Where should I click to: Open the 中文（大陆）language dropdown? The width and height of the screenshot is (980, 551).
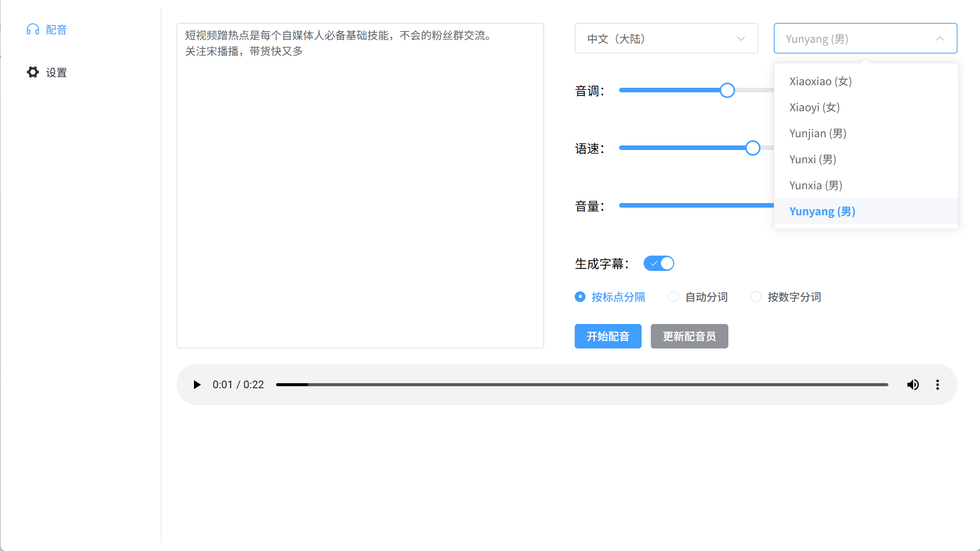coord(666,38)
